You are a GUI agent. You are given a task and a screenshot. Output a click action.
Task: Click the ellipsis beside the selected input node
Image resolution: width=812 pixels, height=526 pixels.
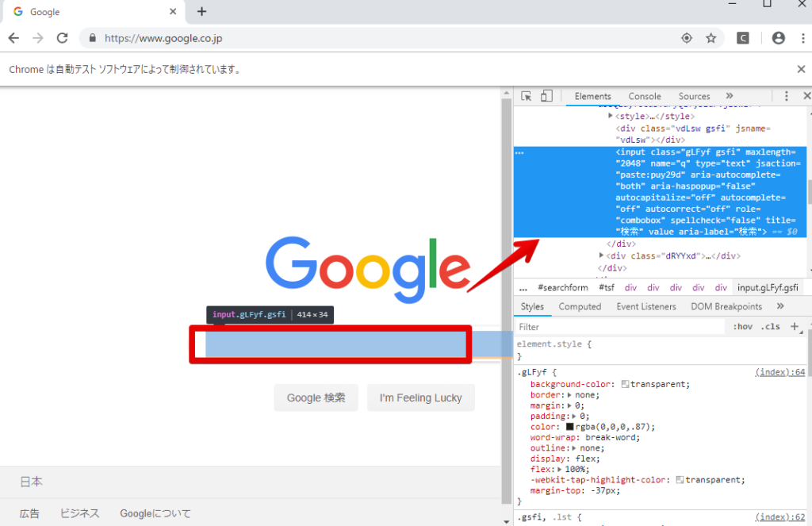519,153
